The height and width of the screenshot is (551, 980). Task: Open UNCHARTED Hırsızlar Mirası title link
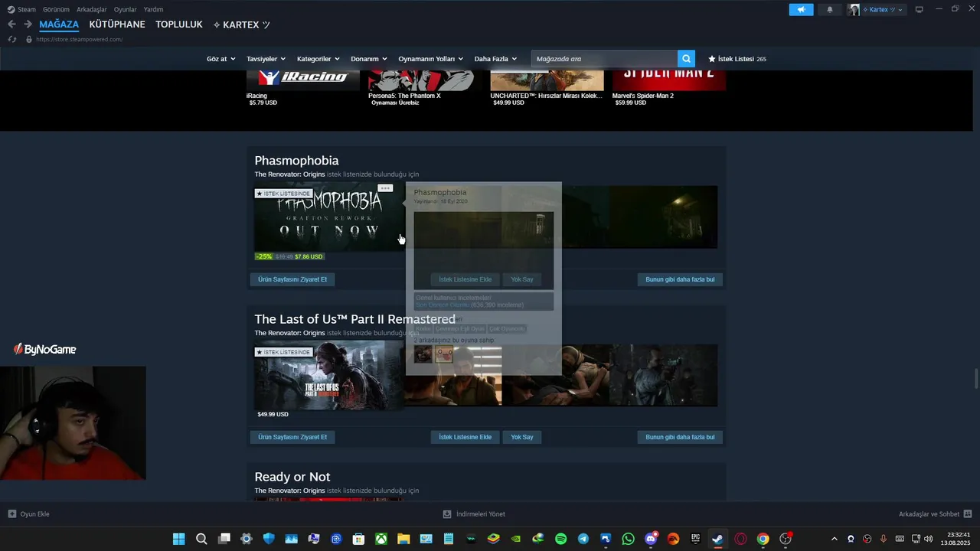click(x=547, y=96)
